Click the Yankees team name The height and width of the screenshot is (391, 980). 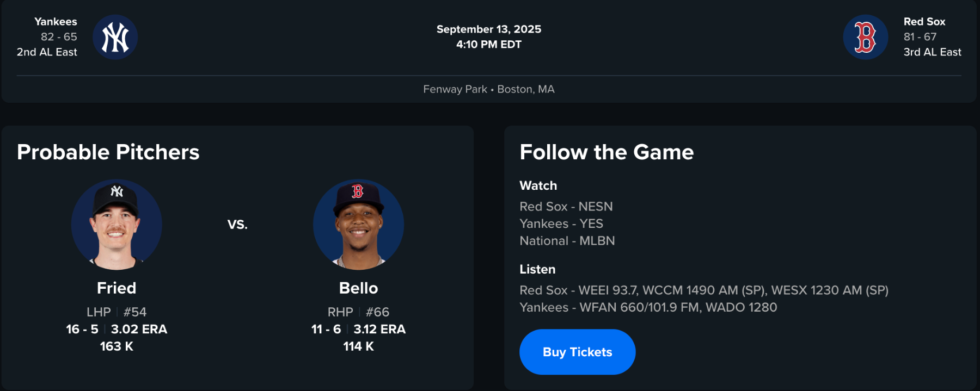[x=56, y=22]
